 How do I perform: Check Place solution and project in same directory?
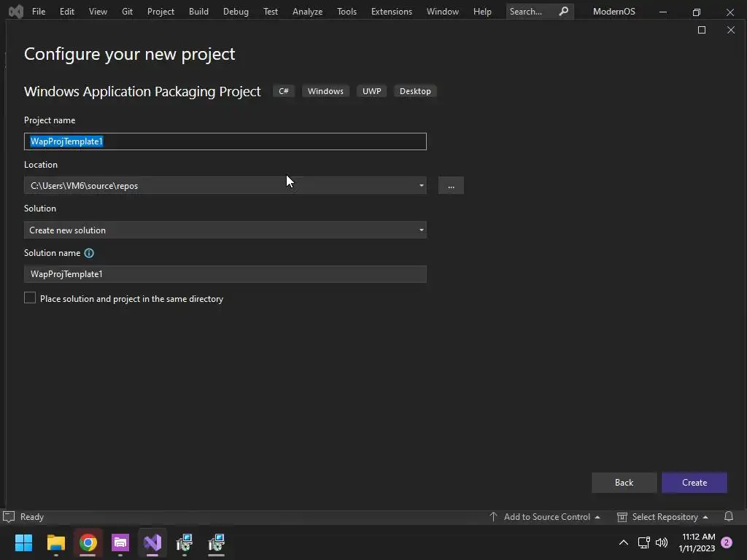(x=30, y=298)
